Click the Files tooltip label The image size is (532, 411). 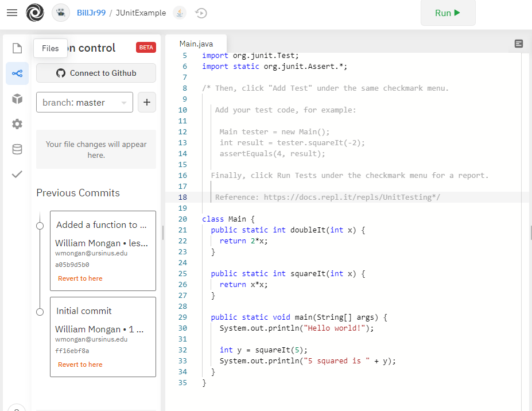pyautogui.click(x=50, y=48)
